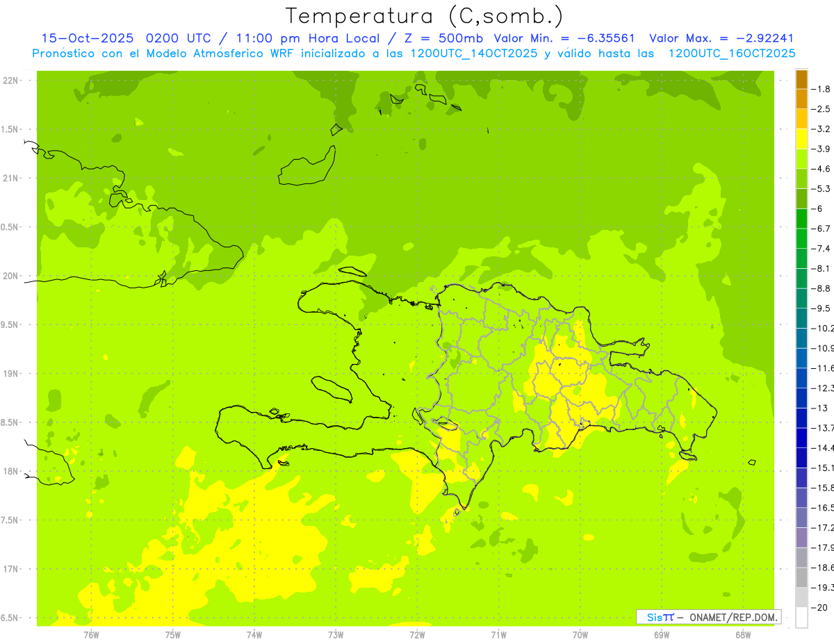The image size is (834, 644).
Task: Click the '8.5N' latitude tick label
Action: point(10,422)
